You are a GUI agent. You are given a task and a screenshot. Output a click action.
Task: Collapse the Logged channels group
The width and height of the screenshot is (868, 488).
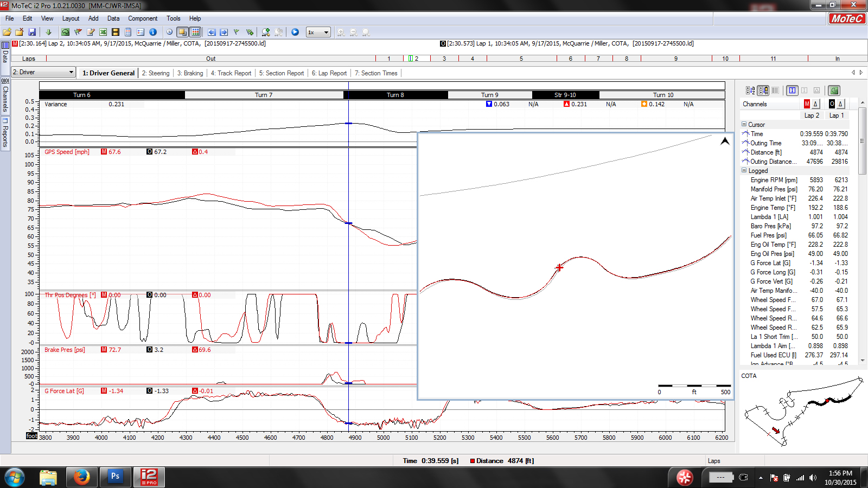coord(744,171)
